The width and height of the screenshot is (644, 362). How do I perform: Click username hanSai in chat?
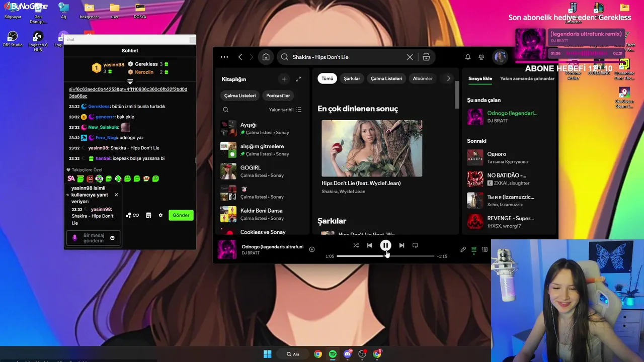[x=103, y=158]
